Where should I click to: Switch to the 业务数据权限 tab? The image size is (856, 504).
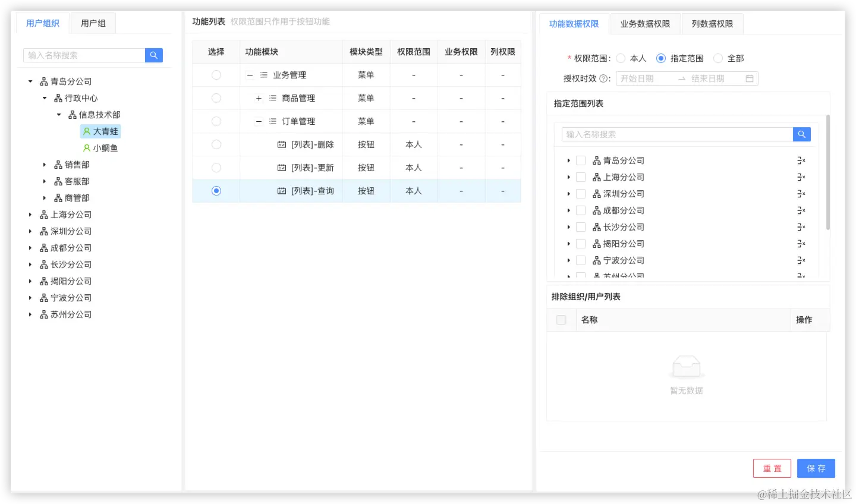click(646, 23)
